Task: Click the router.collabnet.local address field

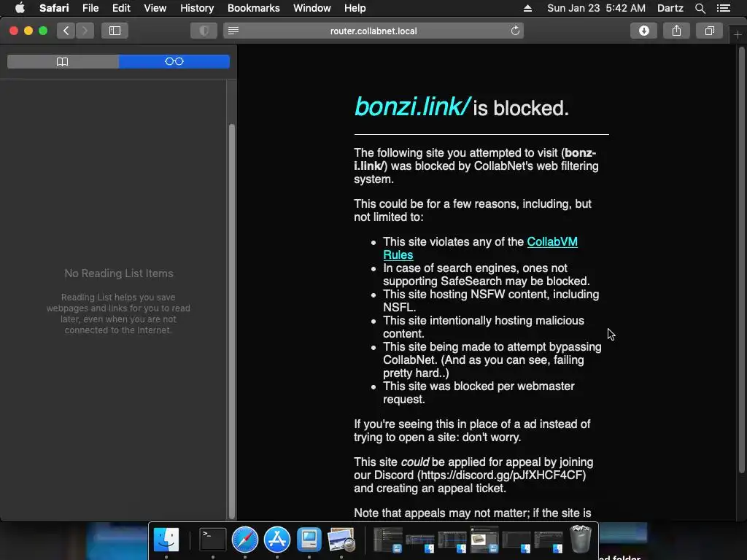Action: point(373,31)
